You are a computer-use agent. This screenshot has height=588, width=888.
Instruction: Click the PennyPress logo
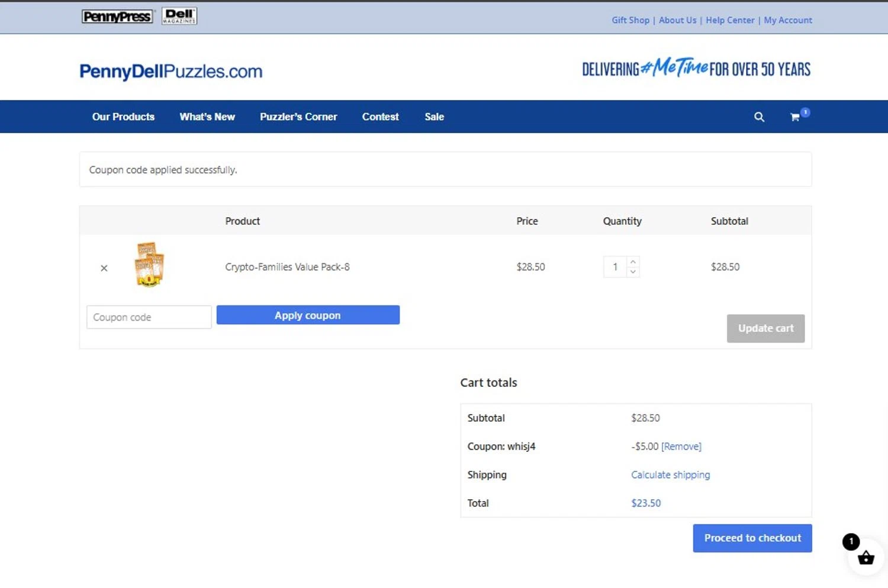click(x=117, y=17)
